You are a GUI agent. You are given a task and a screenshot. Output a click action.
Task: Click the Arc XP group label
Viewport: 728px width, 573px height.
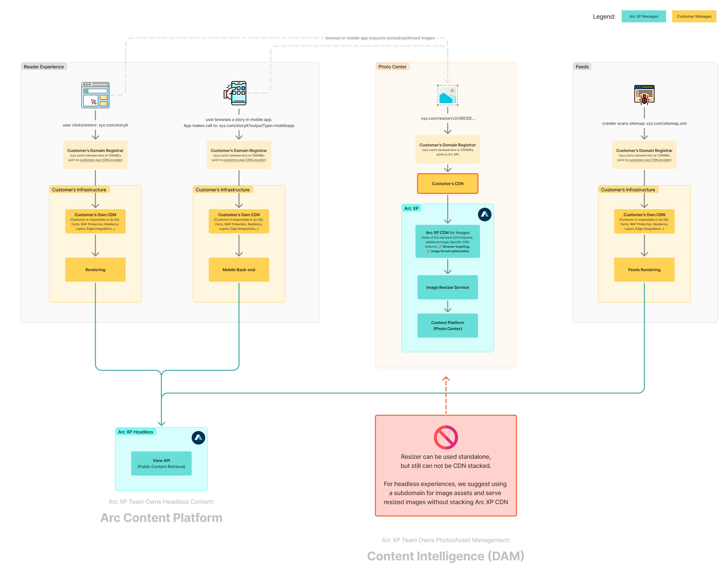point(411,208)
